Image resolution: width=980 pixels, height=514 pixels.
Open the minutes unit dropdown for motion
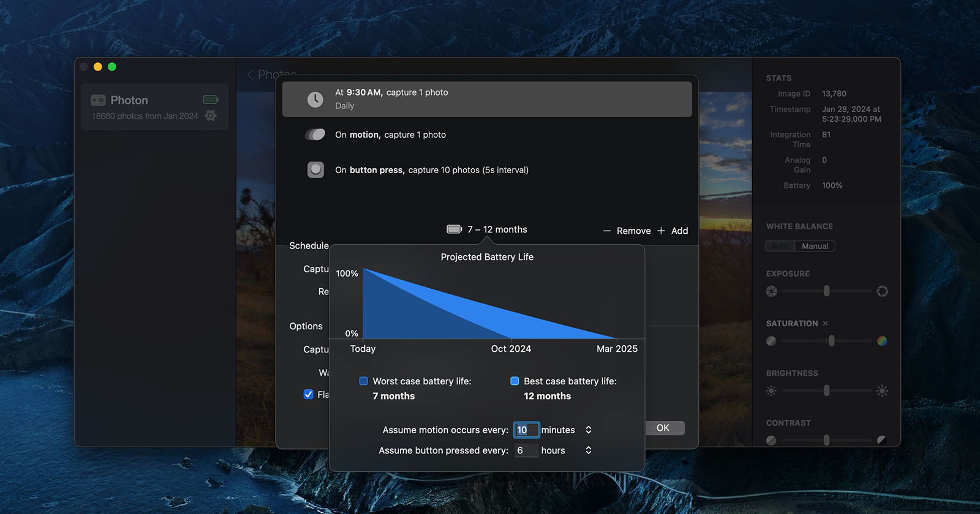588,430
